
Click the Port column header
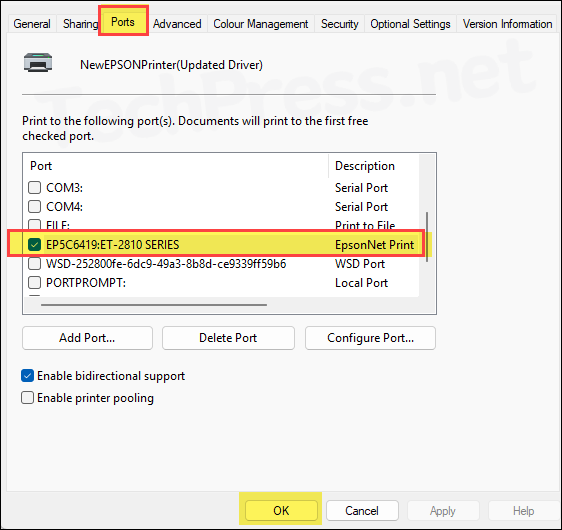pyautogui.click(x=41, y=166)
